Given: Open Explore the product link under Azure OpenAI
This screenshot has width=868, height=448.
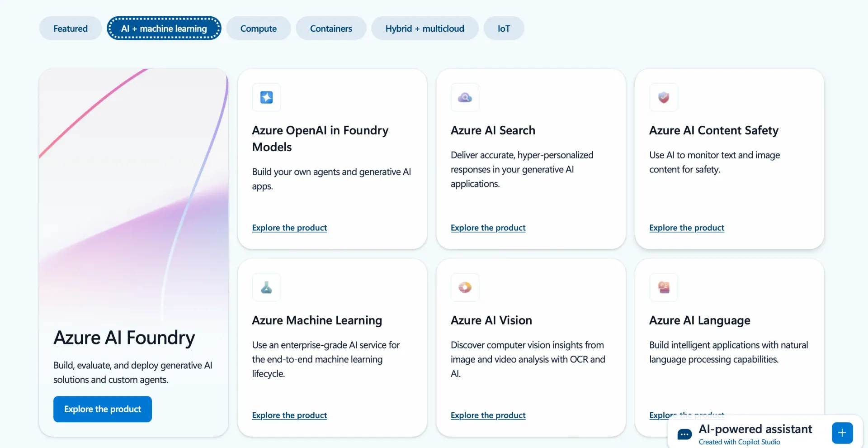Looking at the screenshot, I should pos(289,228).
